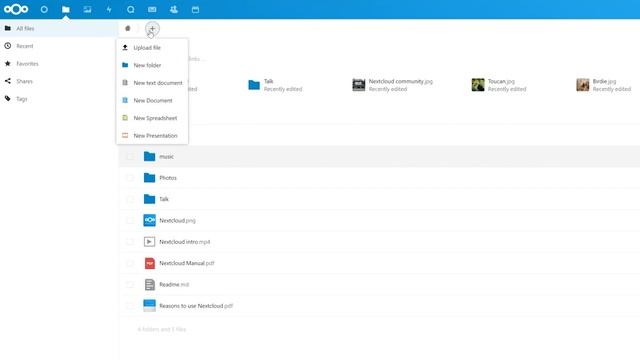Click the music folder icon
Screen dimensions: 640x360
click(149, 156)
